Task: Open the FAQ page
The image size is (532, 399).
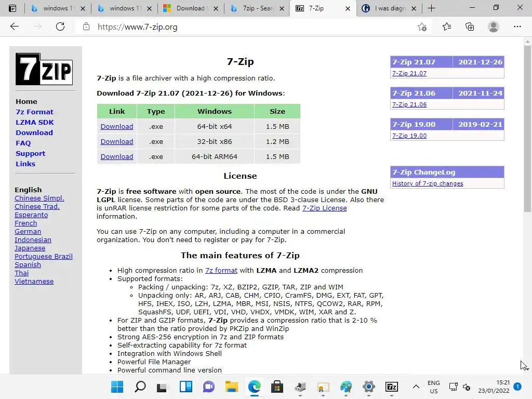Action: pos(23,143)
